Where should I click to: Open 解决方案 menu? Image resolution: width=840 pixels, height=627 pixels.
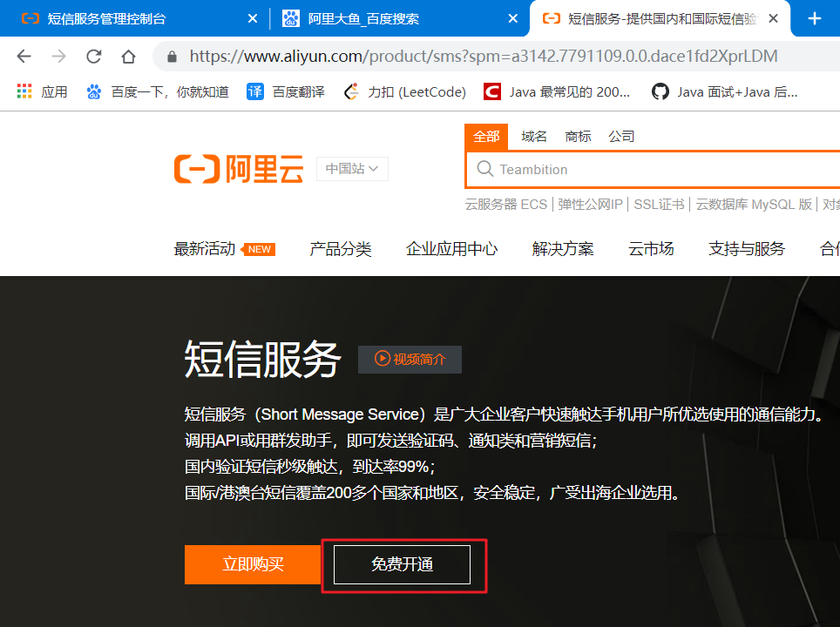[563, 248]
